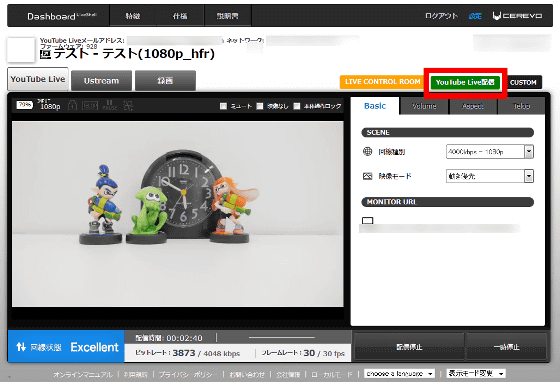Click the monitor icon under MONITOR URL
The image size is (560, 382).
pos(368,221)
